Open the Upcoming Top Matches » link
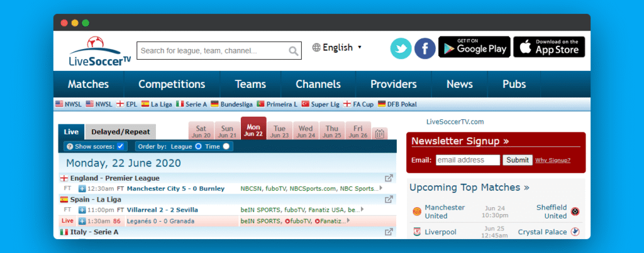 [x=469, y=187]
